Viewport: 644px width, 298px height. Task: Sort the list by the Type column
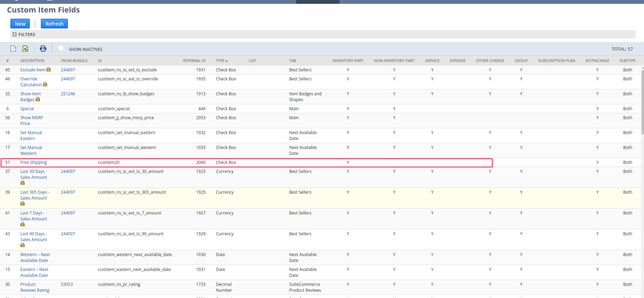point(221,61)
